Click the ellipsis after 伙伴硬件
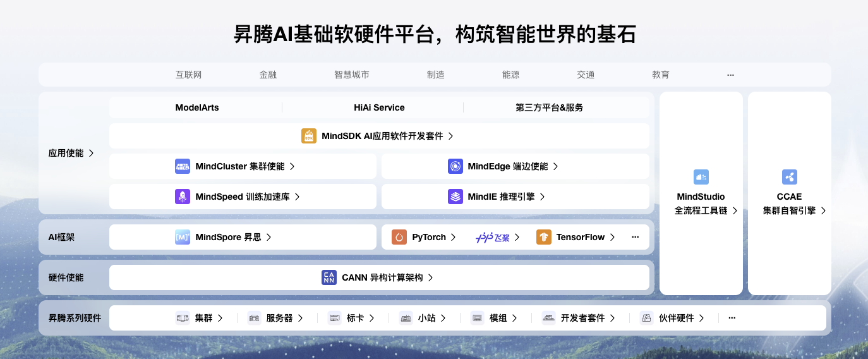Image resolution: width=868 pixels, height=359 pixels. tap(732, 318)
